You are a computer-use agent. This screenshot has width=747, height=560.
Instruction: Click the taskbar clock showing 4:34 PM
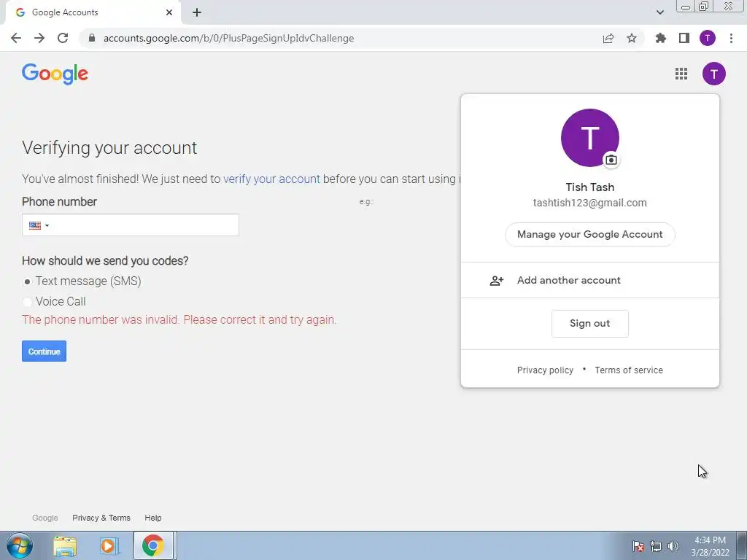tap(710, 546)
